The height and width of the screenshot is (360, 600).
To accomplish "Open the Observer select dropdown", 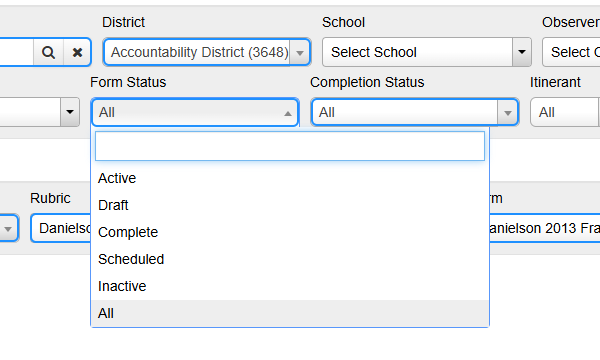I will pos(571,52).
